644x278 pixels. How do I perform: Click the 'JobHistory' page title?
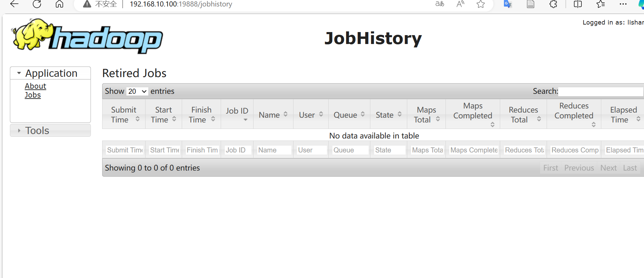click(373, 38)
